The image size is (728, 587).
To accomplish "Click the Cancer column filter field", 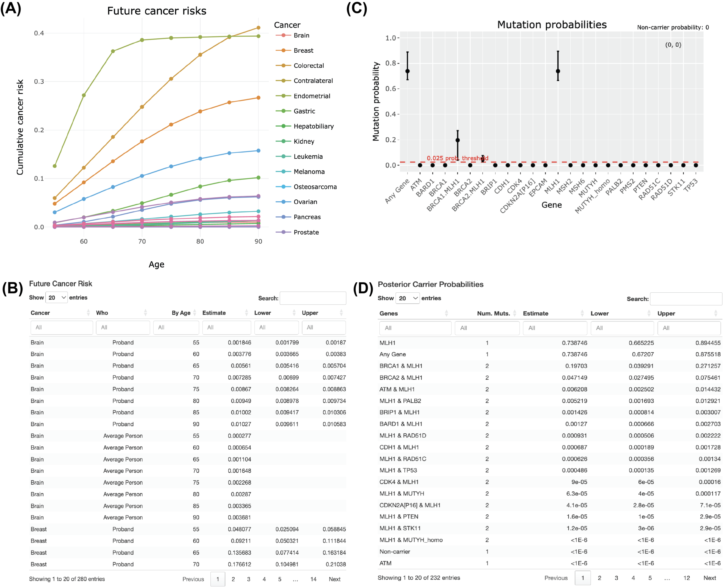I will [62, 328].
